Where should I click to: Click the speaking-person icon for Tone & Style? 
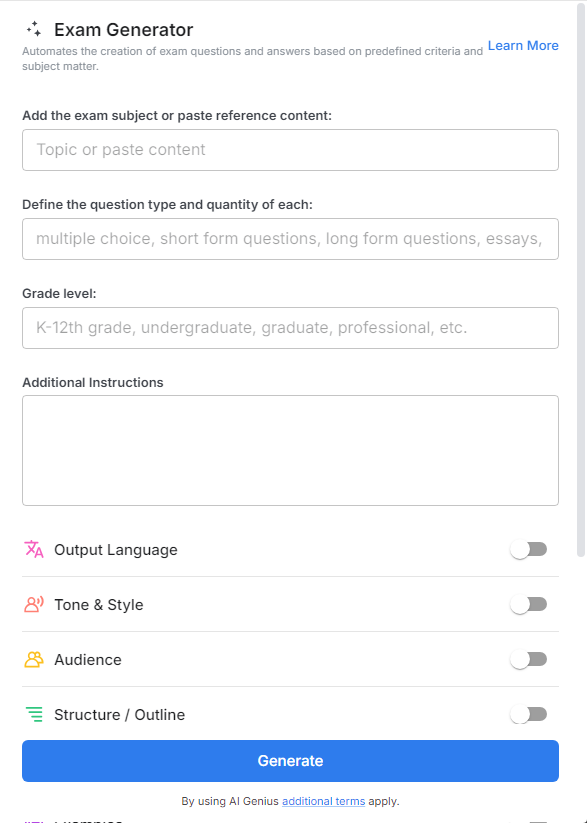point(33,604)
